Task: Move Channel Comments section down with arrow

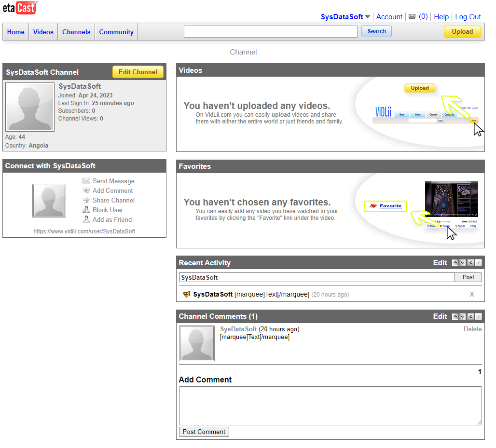Action: tap(463, 317)
